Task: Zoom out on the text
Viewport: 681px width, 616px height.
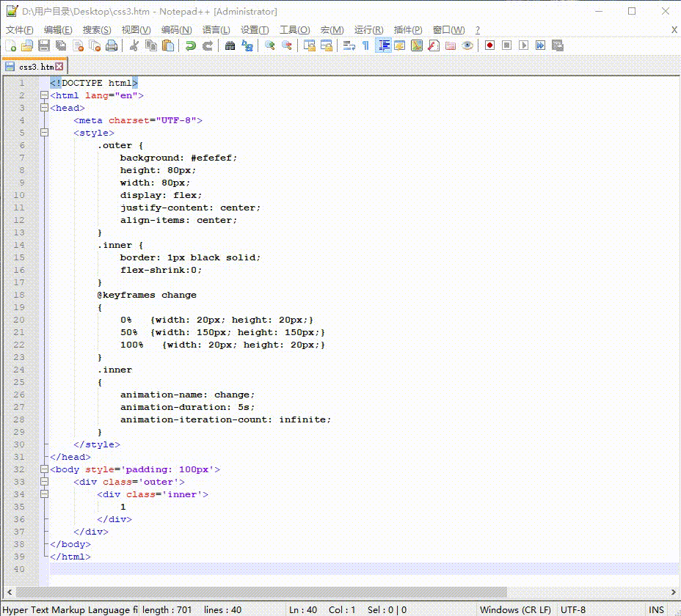Action: coord(287,45)
